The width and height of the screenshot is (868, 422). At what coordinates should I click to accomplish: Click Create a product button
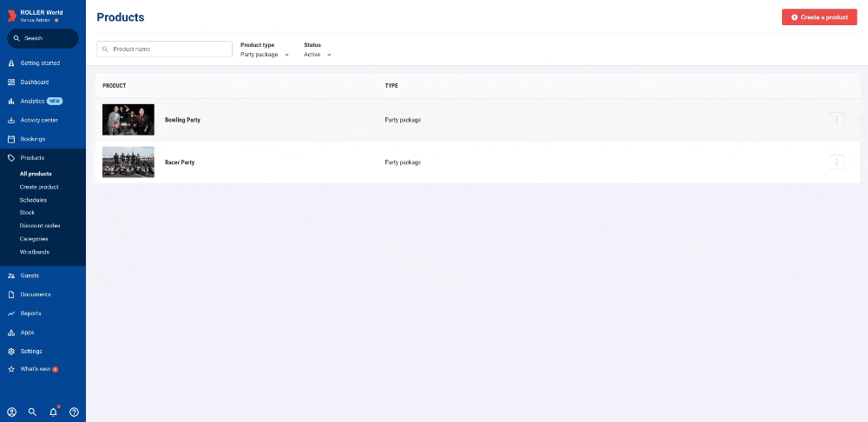coord(819,17)
